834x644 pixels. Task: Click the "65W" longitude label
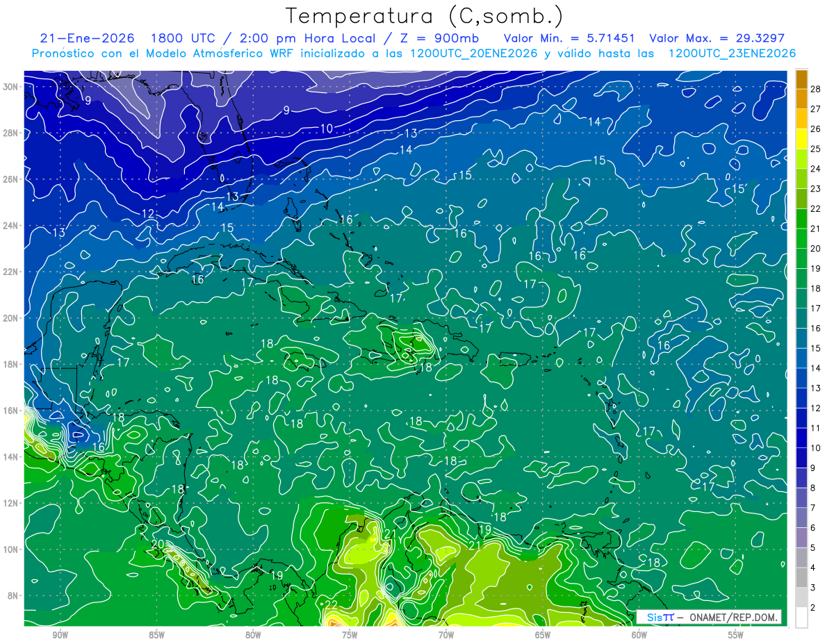coord(543,635)
